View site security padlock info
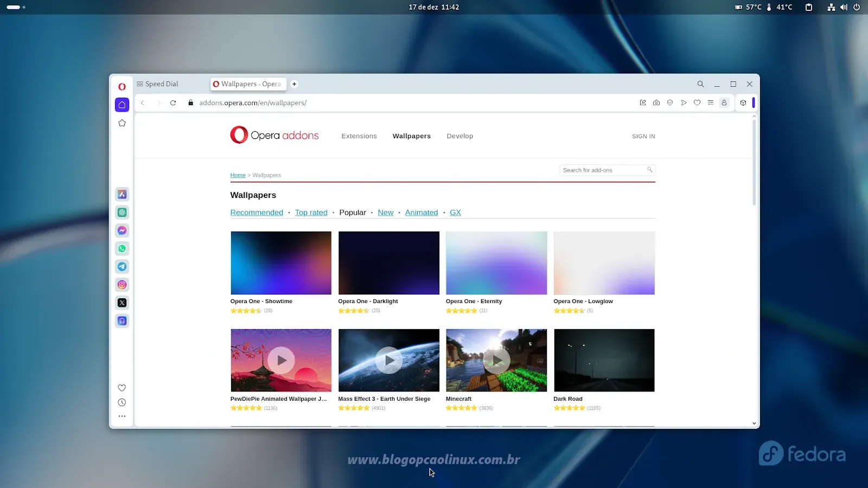Screen dimensions: 868x488 pos(190,102)
